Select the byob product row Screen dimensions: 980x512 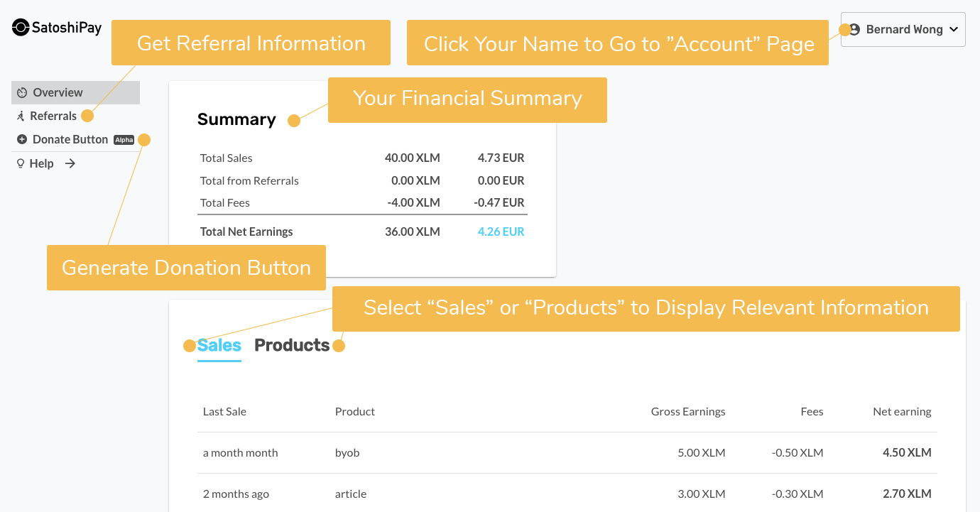click(347, 453)
